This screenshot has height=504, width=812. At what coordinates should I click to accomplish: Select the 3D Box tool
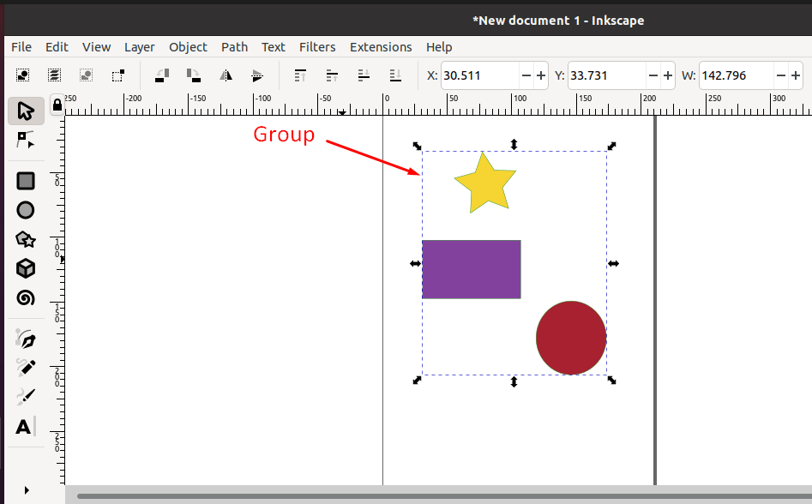[x=25, y=268]
